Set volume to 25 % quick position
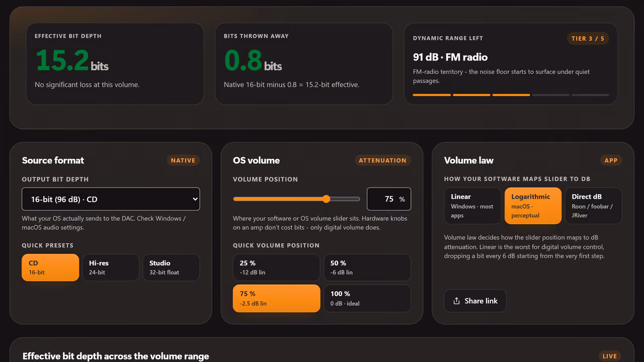This screenshot has width=644, height=362. tap(276, 267)
